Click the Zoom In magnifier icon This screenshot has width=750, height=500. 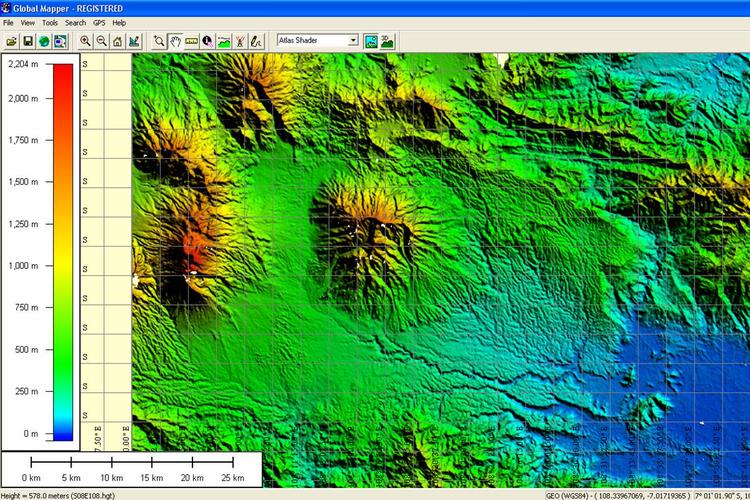point(86,41)
